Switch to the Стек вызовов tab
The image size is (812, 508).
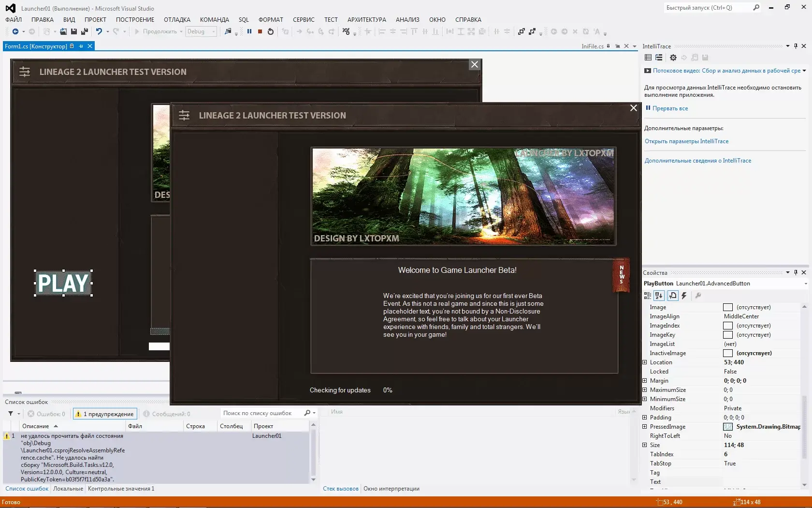341,489
